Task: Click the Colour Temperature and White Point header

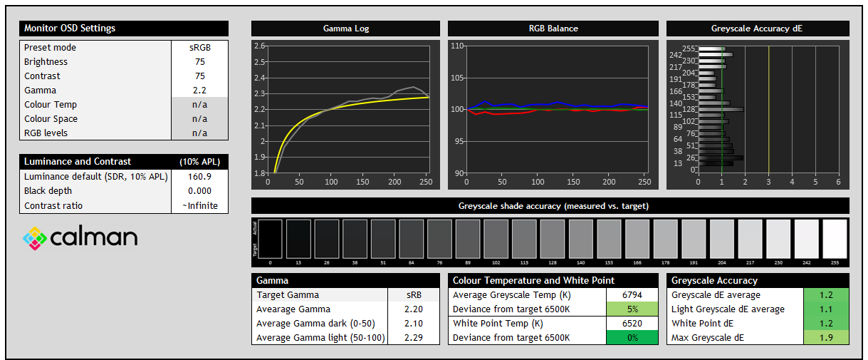Action: point(553,280)
